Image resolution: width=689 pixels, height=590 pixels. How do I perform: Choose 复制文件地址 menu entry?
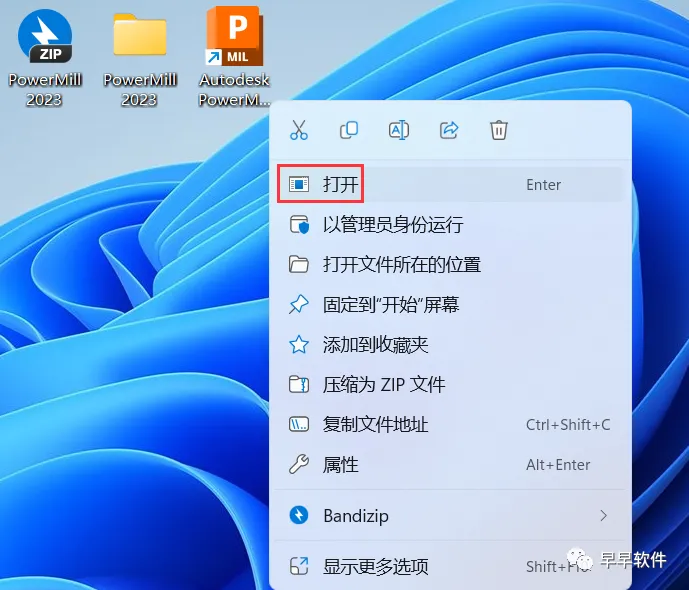[450, 424]
